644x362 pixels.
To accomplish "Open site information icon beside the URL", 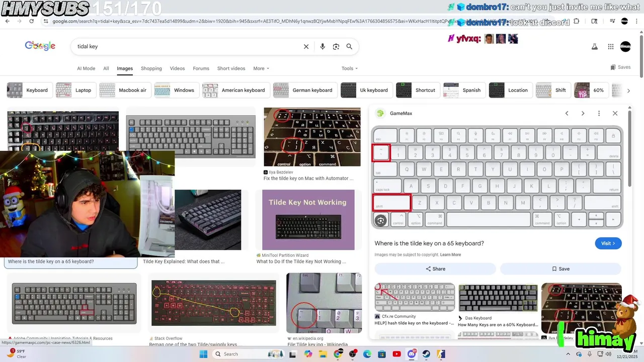I will [x=46, y=21].
